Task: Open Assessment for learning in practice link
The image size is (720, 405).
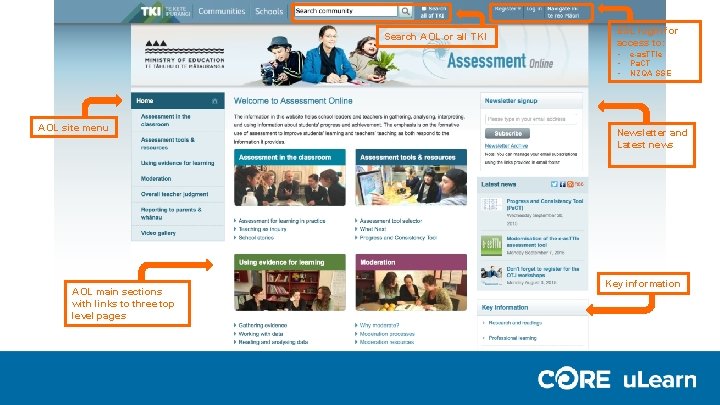Action: point(281,221)
